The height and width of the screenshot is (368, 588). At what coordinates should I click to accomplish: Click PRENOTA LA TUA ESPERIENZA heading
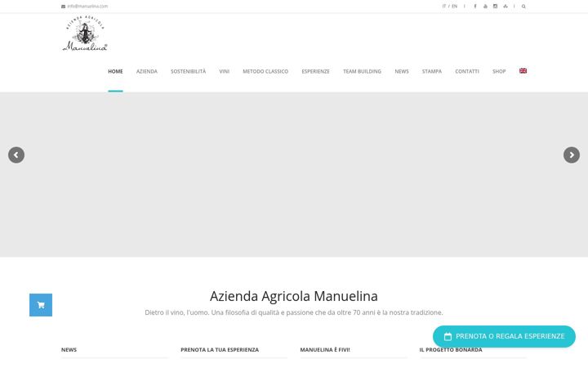(x=220, y=350)
